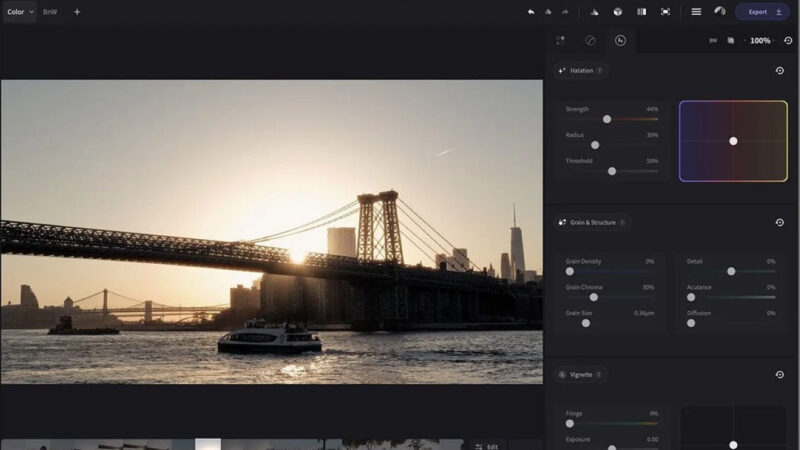Open the curves panel tab icon

point(590,40)
